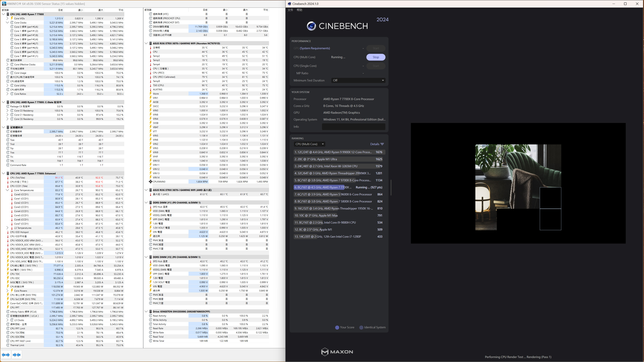The image size is (644, 362).
Task: Maximize the Cinebench window
Action: 625,4
